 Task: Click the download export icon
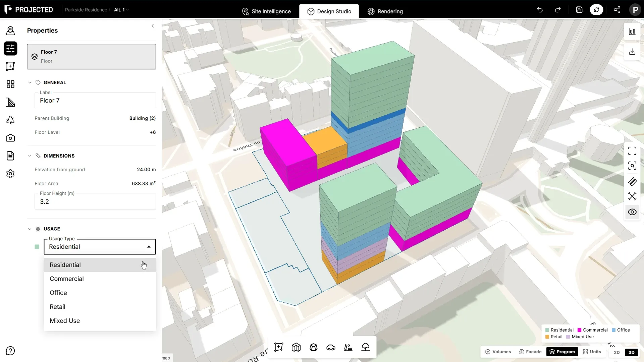[632, 52]
